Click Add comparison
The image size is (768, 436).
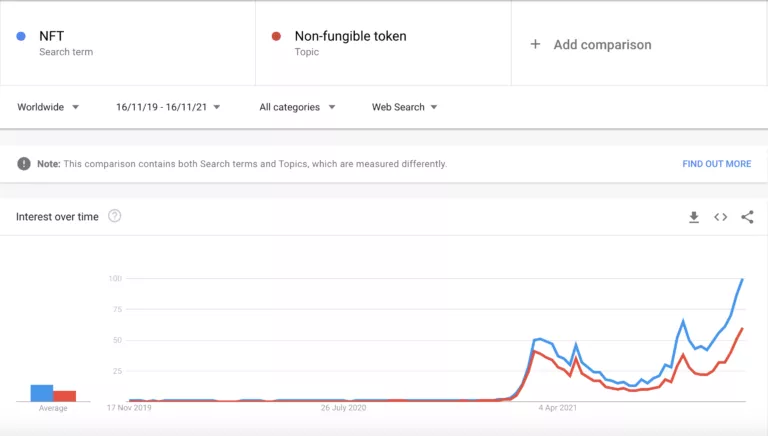click(x=602, y=44)
